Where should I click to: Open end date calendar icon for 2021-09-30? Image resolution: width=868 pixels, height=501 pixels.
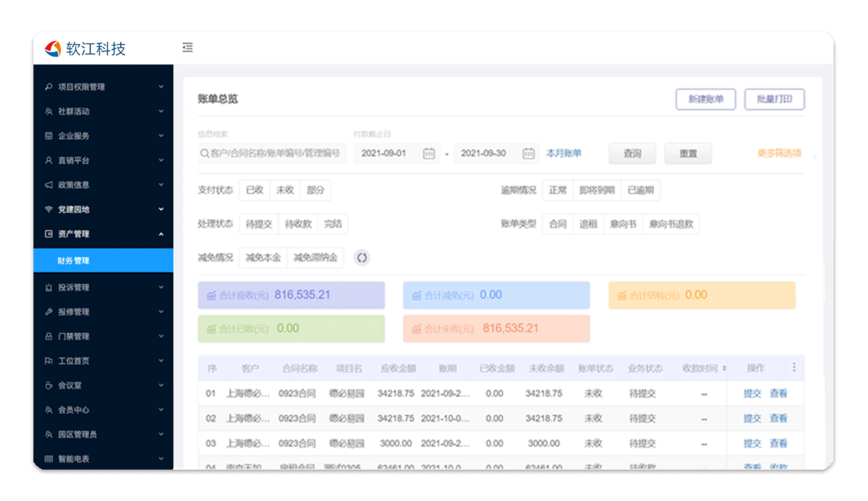[x=528, y=153]
